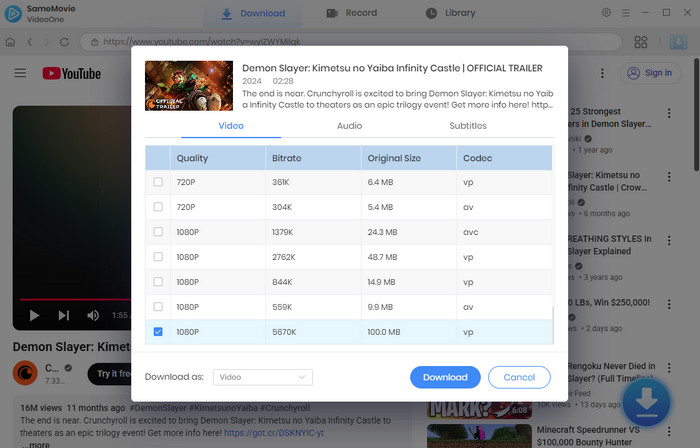Click the Demon Slayer trailer thumbnail
Viewport: 700px width, 448px height.
(x=189, y=86)
